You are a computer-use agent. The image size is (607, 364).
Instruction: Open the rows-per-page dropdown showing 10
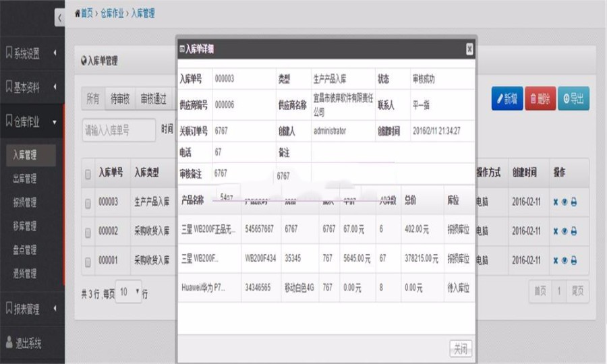click(x=129, y=292)
